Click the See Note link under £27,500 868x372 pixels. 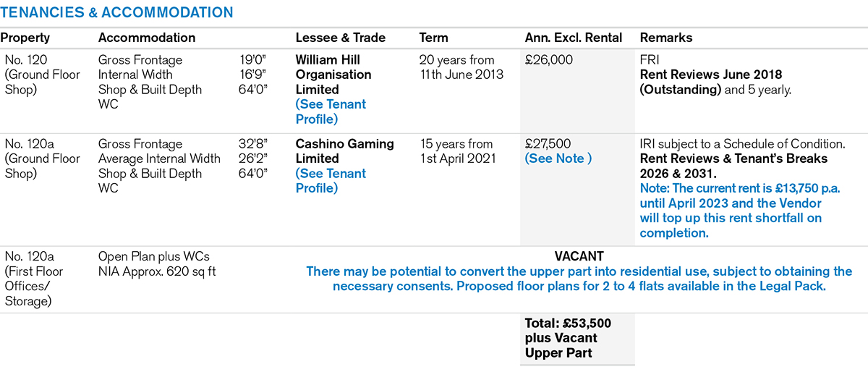pos(558,158)
